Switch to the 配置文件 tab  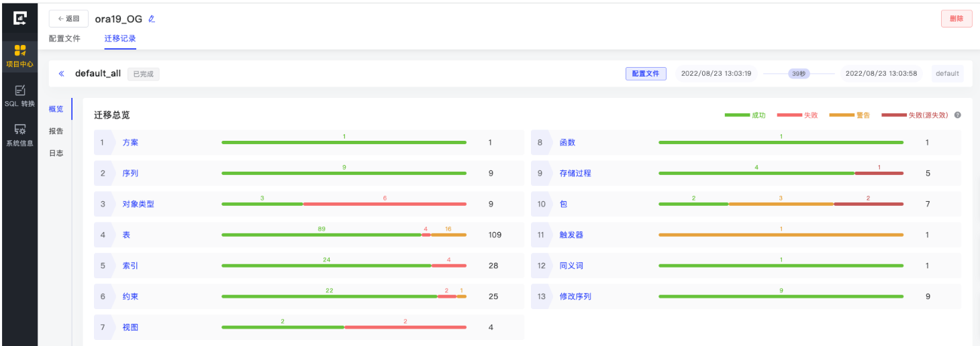[x=64, y=39]
